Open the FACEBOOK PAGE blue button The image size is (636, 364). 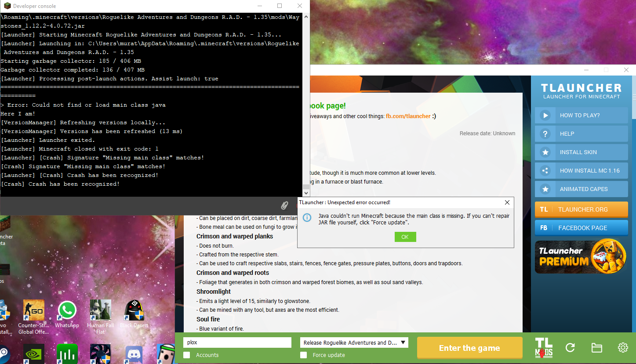pyautogui.click(x=581, y=228)
